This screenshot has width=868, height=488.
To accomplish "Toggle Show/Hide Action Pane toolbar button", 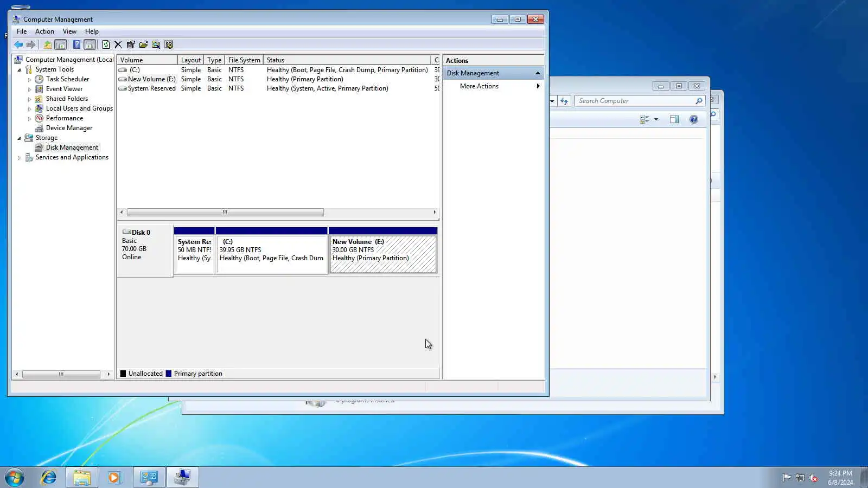I will pos(90,44).
